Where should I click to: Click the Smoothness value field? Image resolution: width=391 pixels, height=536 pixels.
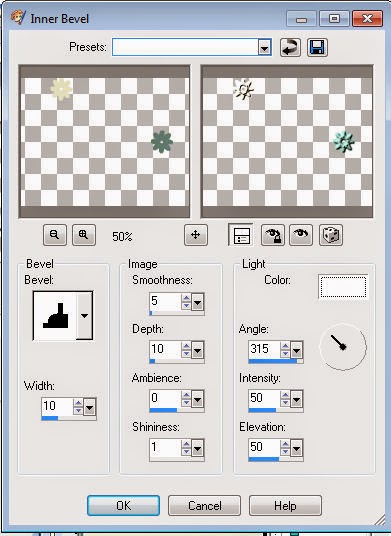pos(165,301)
